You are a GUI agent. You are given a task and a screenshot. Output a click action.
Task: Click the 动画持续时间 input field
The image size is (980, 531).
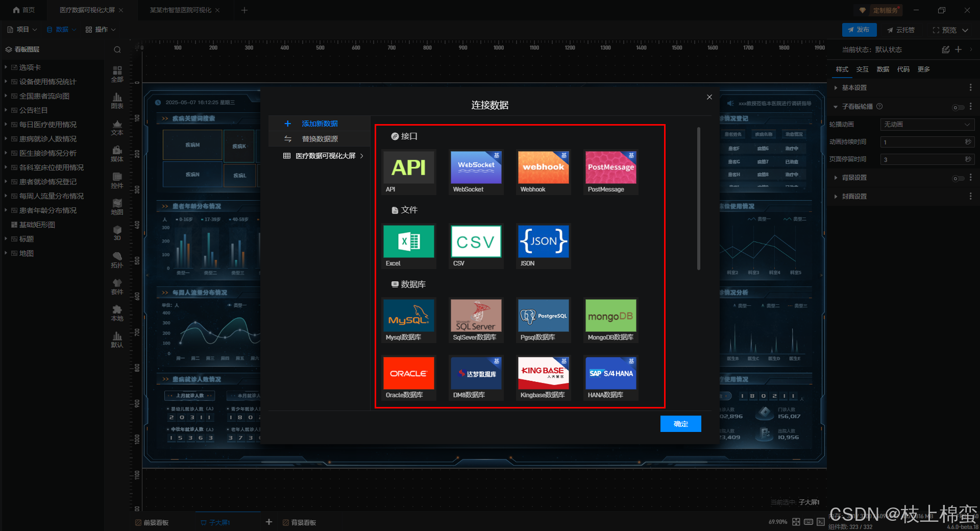pos(927,142)
